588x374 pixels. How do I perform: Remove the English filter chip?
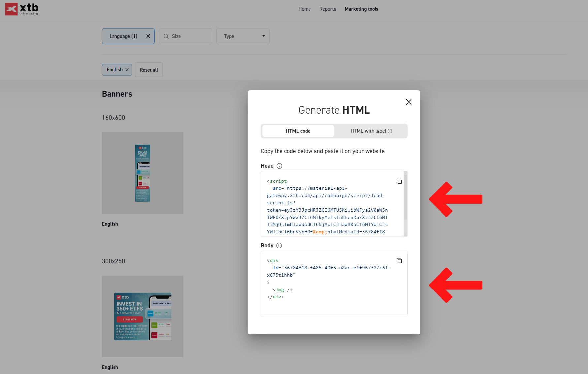127,70
